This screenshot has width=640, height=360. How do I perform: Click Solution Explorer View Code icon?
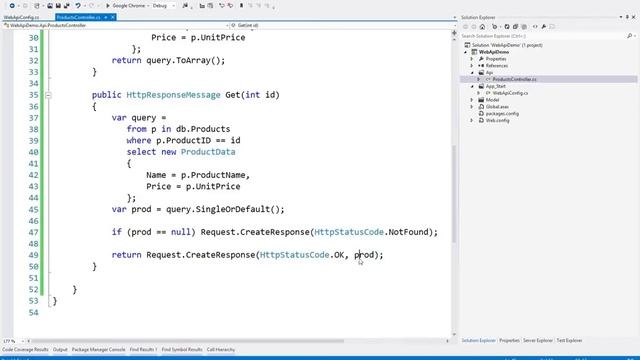tap(535, 27)
